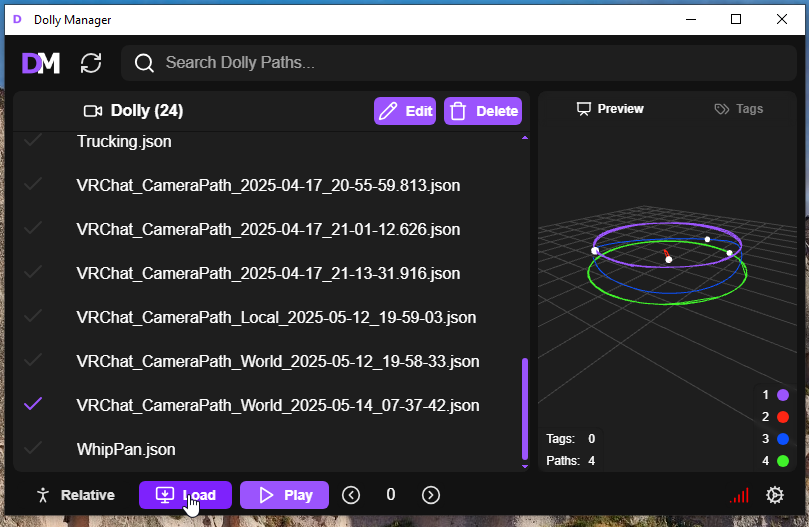Screen dimensions: 809x527
Task: Click the Edit button
Action: tap(405, 111)
